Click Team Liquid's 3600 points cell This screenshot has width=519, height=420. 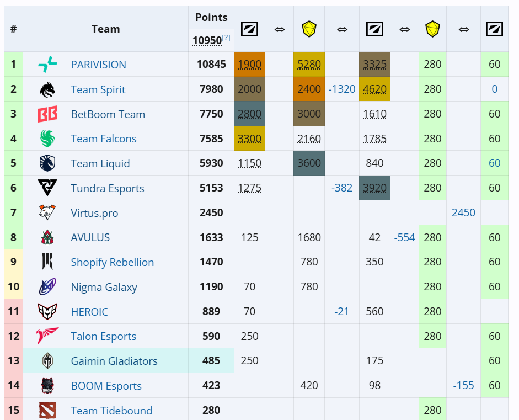coord(309,163)
